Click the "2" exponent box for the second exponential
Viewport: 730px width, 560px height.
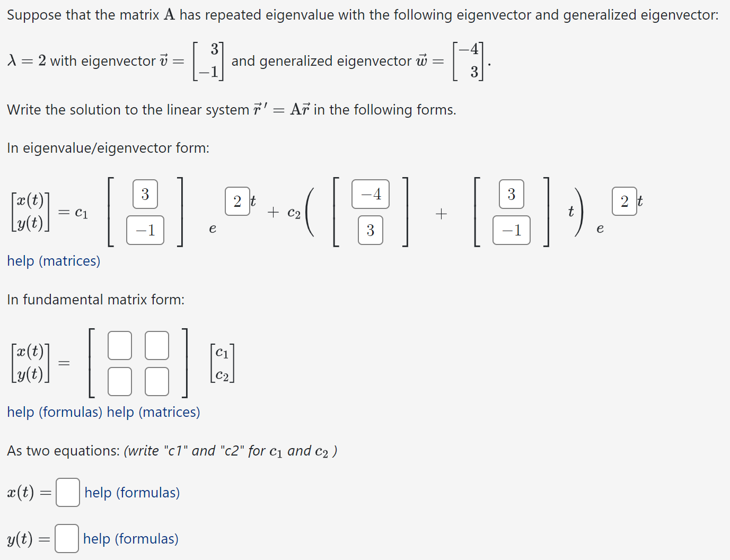[624, 202]
